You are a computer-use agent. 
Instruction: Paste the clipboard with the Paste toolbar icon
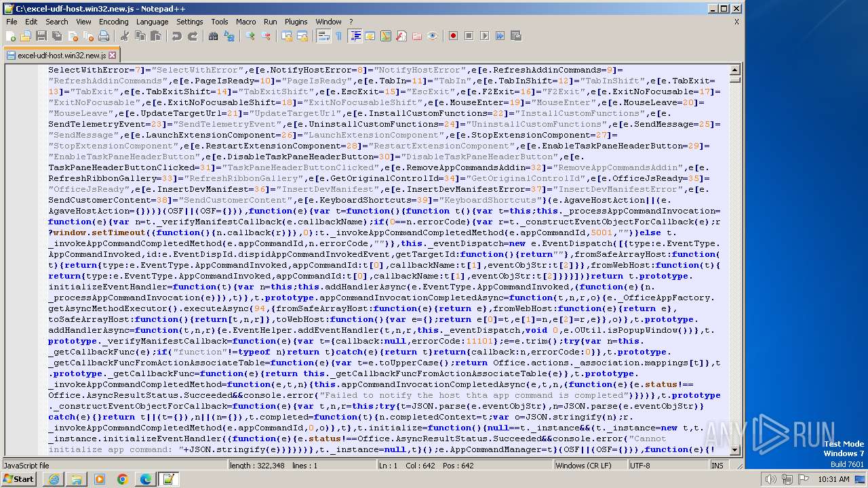click(155, 36)
